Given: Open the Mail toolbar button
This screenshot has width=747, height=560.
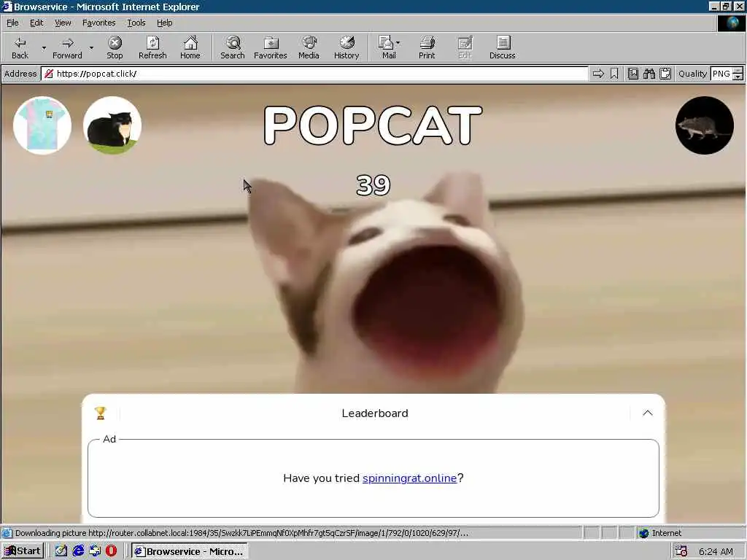Looking at the screenshot, I should [388, 47].
